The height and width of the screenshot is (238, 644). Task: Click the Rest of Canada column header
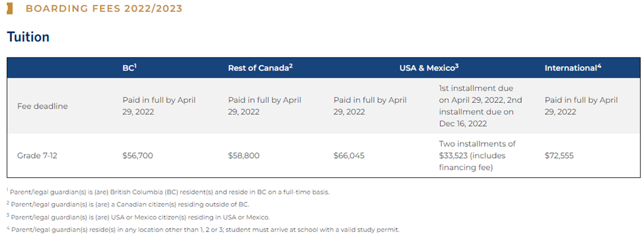[x=260, y=68]
